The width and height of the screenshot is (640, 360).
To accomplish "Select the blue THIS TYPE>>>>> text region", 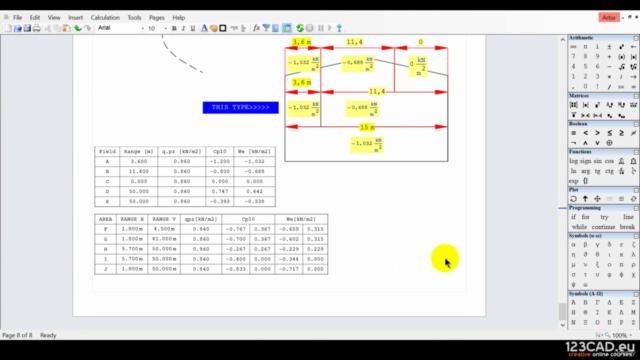I will [240, 107].
